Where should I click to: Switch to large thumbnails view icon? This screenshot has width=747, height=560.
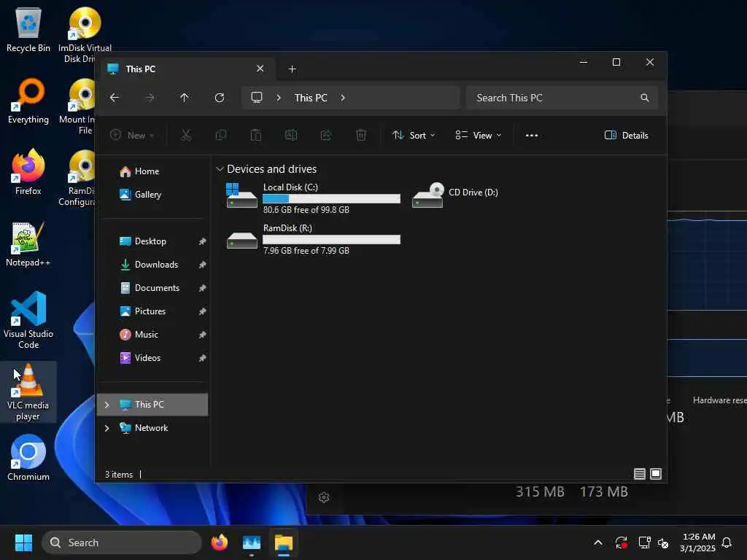(x=656, y=474)
